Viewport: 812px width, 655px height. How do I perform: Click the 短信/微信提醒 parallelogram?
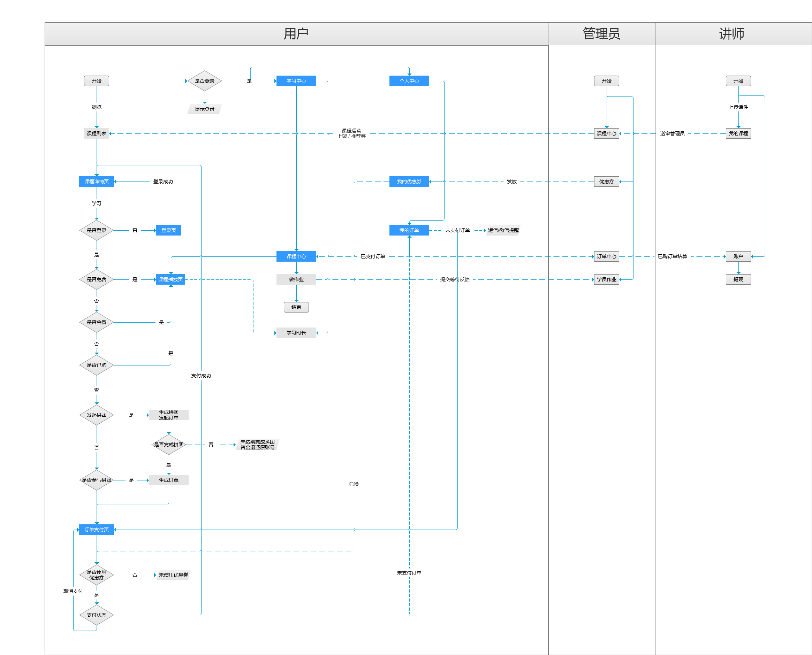(x=503, y=230)
